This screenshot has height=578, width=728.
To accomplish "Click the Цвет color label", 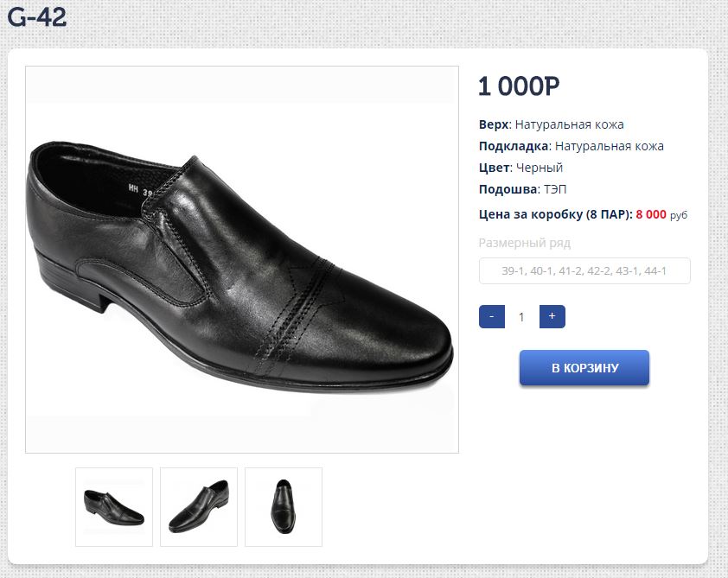I will (x=493, y=168).
